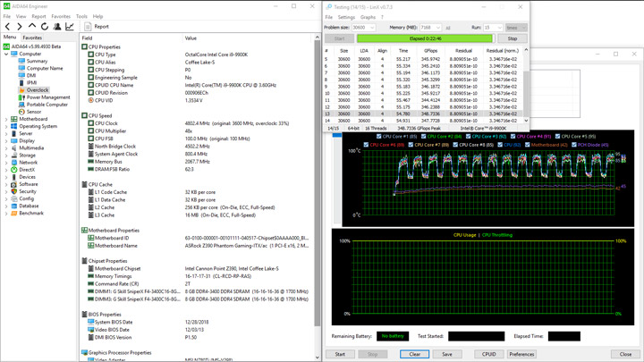
Task: Click the user/manage icon in AIDA64 toolbar
Action: [56, 27]
